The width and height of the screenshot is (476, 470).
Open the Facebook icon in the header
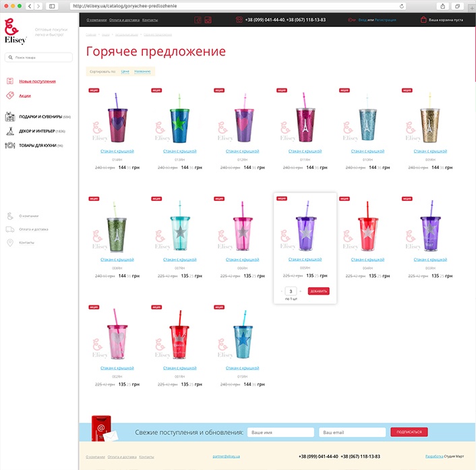198,20
